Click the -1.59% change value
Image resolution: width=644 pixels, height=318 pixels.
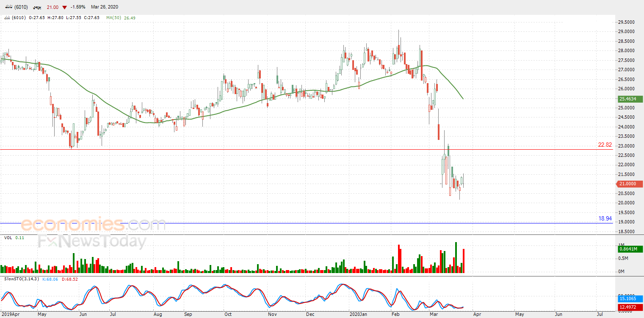[78, 7]
